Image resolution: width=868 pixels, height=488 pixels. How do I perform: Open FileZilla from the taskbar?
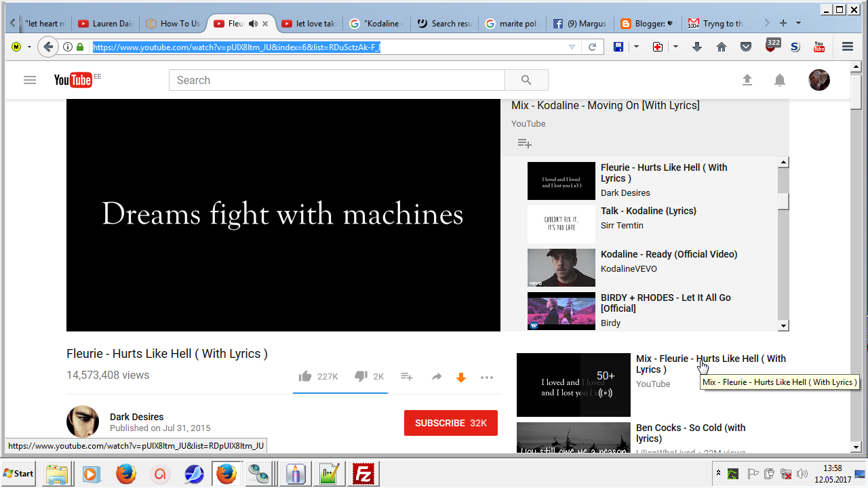(365, 473)
